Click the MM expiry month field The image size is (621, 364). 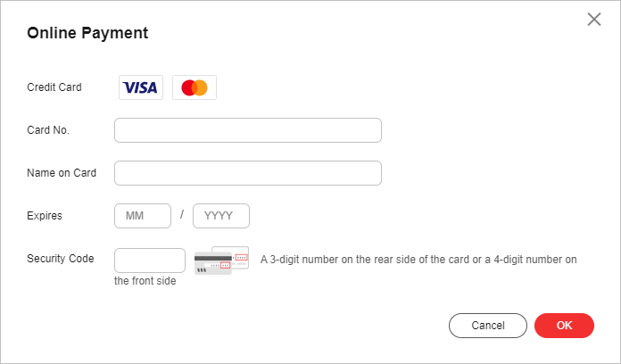click(143, 216)
